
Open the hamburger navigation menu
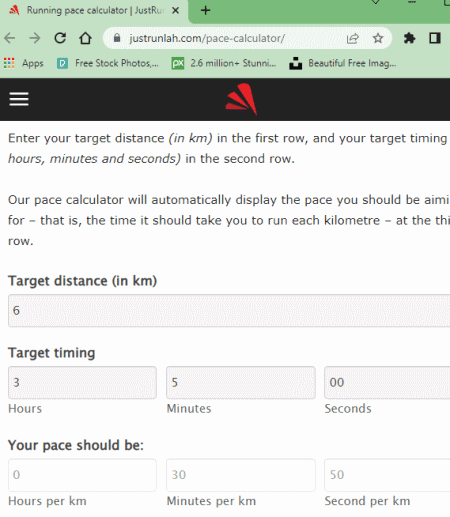[x=19, y=99]
